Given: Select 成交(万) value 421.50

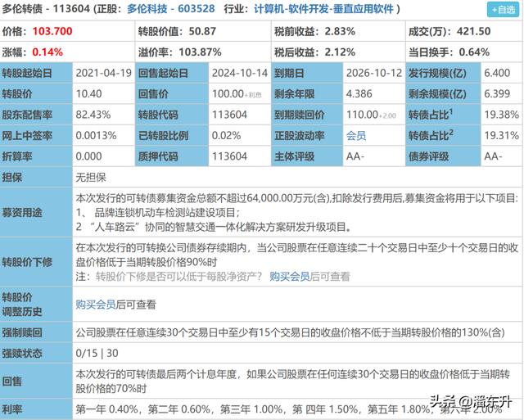Looking at the screenshot, I should (x=473, y=31).
